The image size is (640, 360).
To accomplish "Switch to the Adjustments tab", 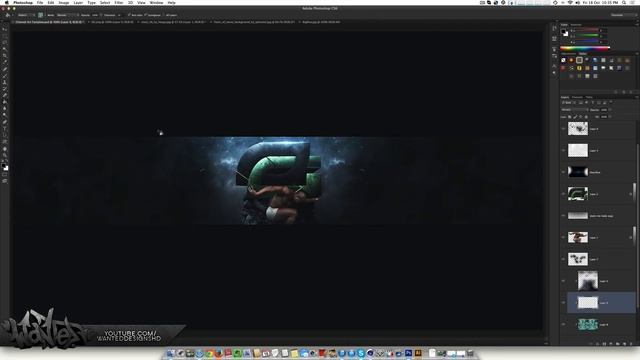I will tap(569, 53).
